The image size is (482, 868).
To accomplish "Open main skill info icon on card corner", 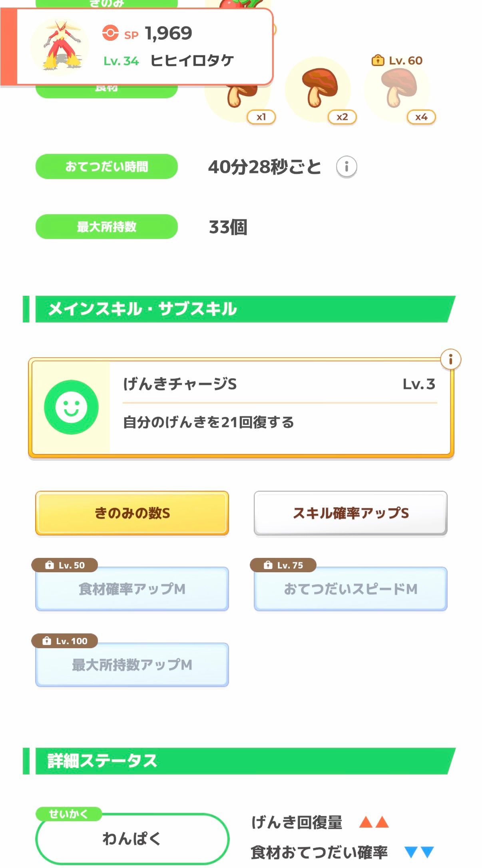I will [x=450, y=359].
